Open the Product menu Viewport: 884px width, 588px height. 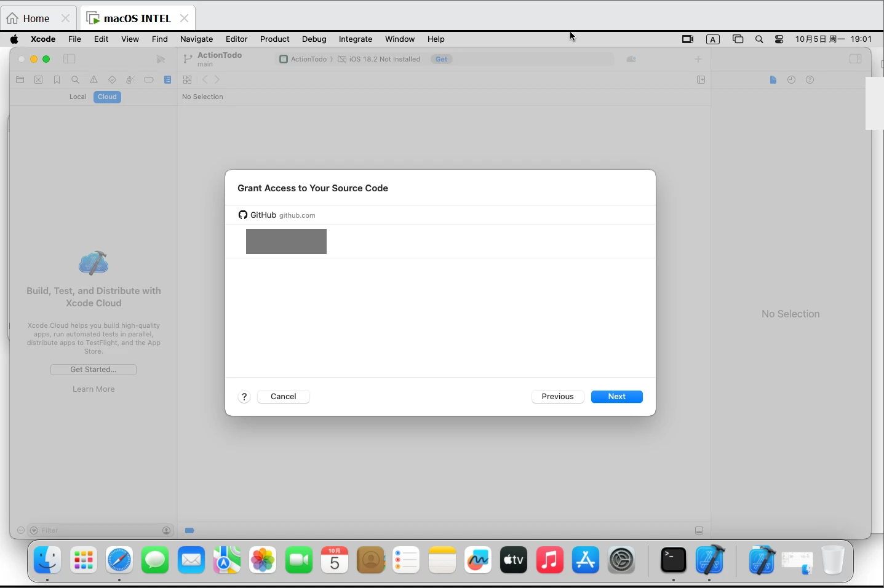click(x=275, y=39)
